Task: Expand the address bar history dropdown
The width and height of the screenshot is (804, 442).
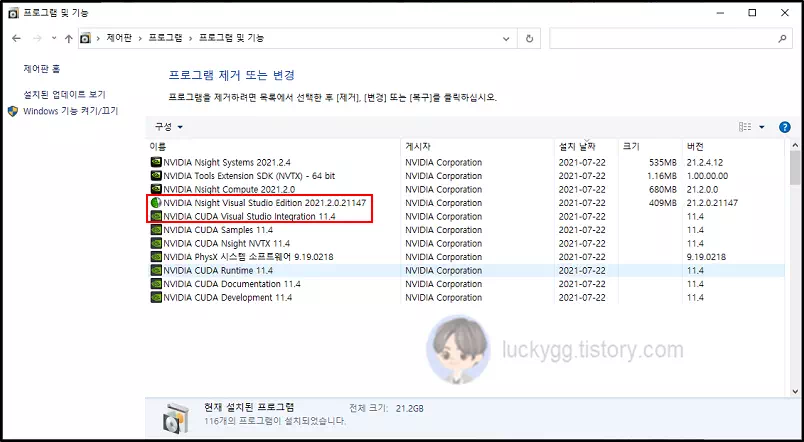Action: tap(507, 38)
